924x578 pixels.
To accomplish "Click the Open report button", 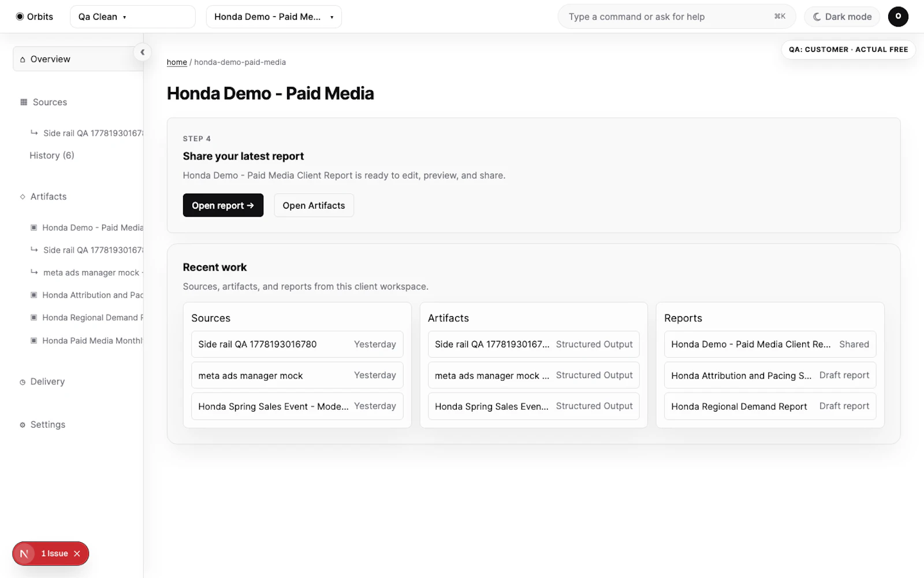I will click(223, 205).
